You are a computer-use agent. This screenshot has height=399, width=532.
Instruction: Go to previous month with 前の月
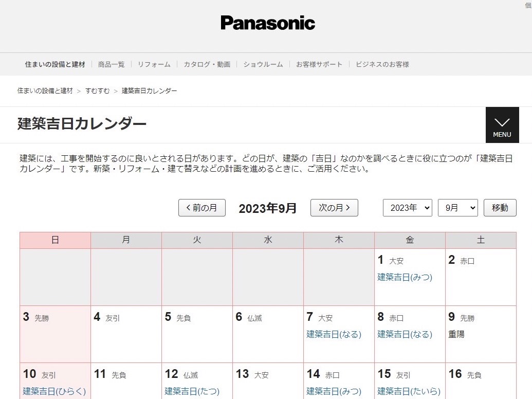[202, 208]
